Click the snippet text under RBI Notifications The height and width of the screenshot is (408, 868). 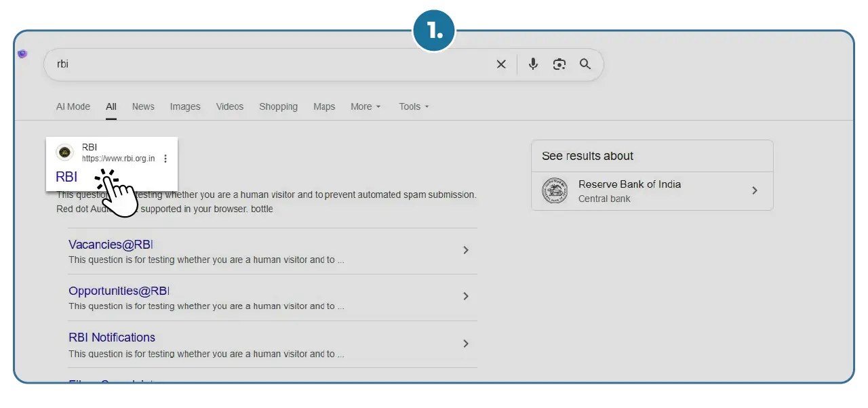tap(206, 353)
